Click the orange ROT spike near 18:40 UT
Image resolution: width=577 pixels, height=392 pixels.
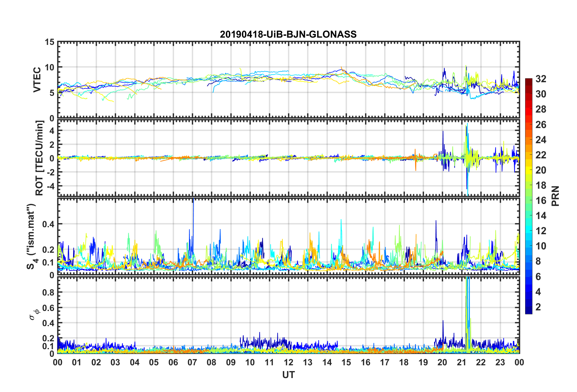tap(415, 160)
